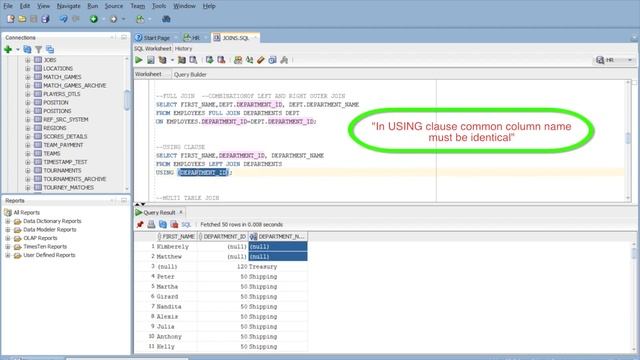Click the SQL worksheet connection icon in main toolbar
Image resolution: width=640 pixels, height=360 pixels.
coord(140,19)
